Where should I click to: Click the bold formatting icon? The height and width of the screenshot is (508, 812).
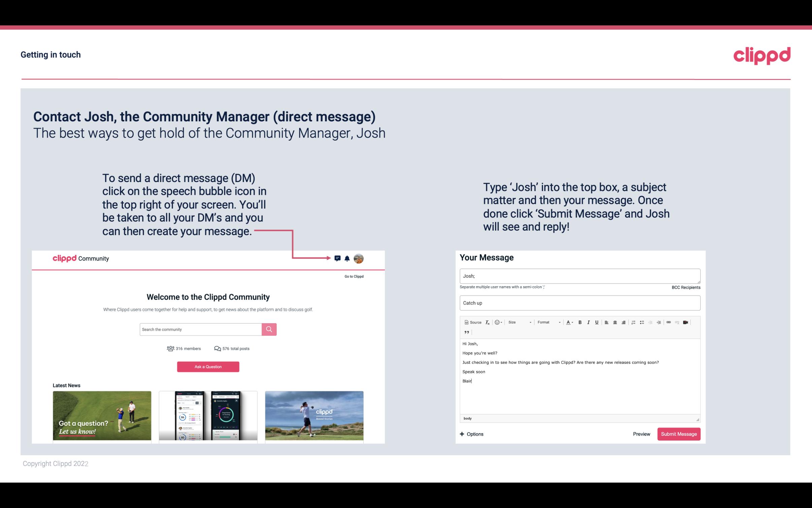(x=579, y=322)
